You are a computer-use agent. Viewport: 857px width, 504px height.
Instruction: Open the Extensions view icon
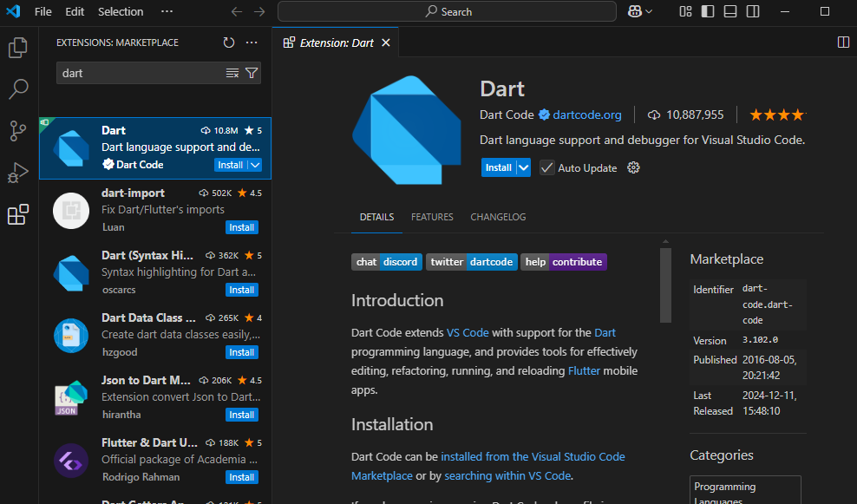[18, 214]
